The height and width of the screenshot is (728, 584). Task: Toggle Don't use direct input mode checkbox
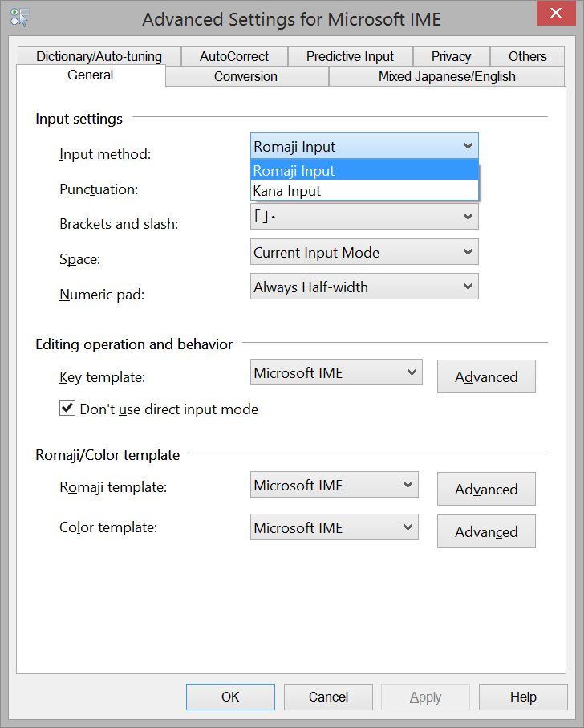[67, 409]
